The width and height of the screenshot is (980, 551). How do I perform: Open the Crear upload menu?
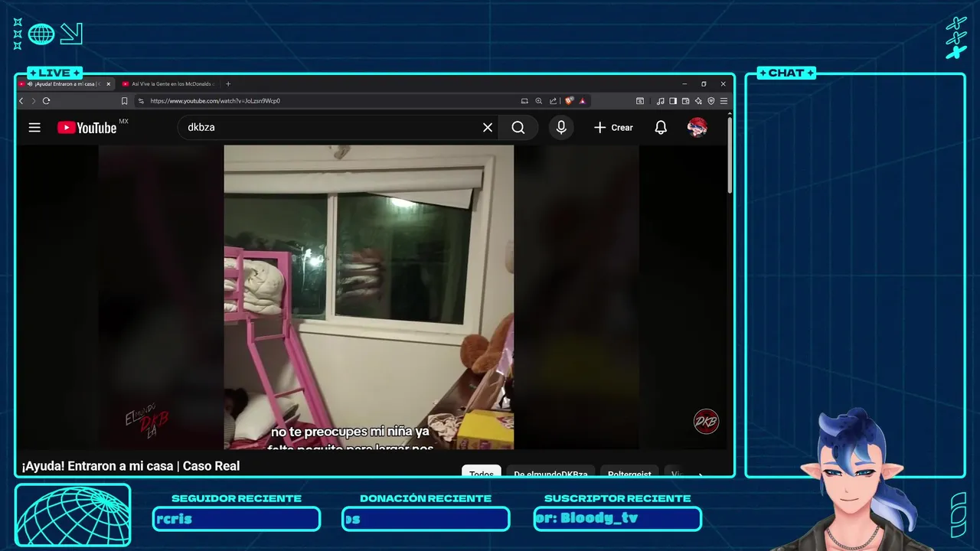614,128
